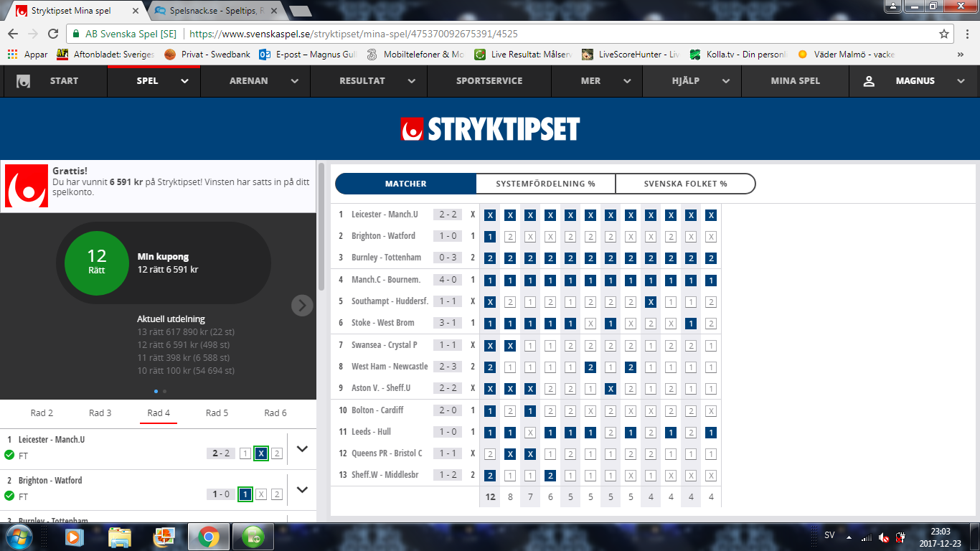Viewport: 980px width, 551px height.
Task: Click first column X box for Southampt - Huddersf.
Action: 490,302
